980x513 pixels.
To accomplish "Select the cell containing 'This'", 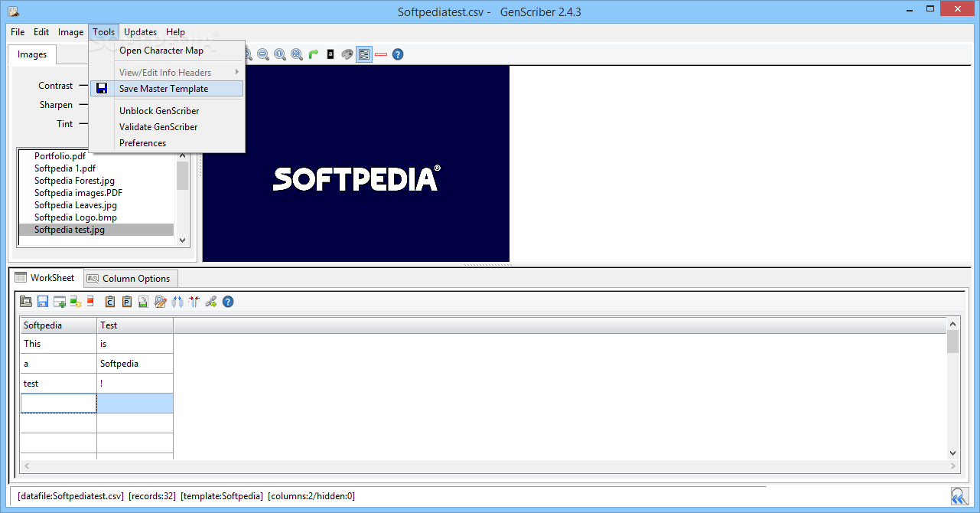I will point(58,344).
